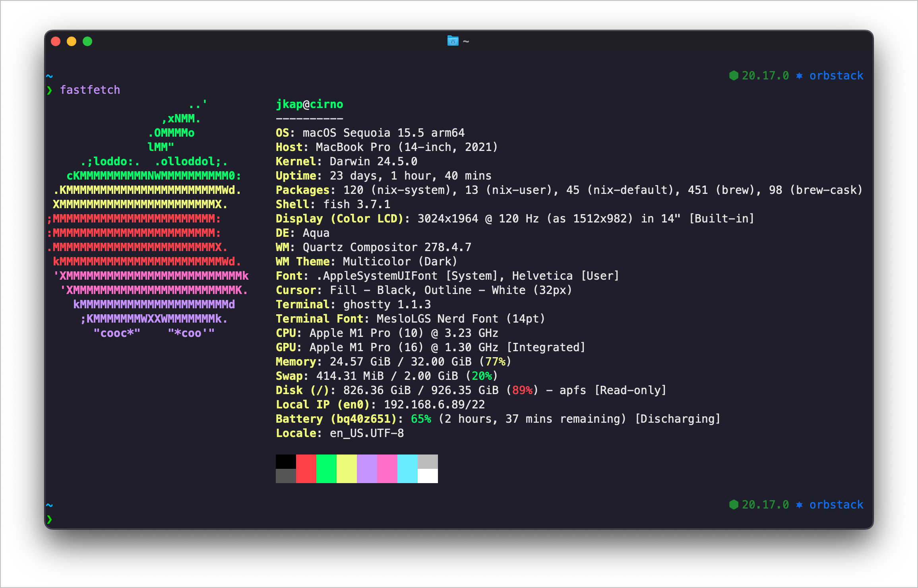Click the battery '65%' value
This screenshot has width=918, height=588.
pos(421,419)
